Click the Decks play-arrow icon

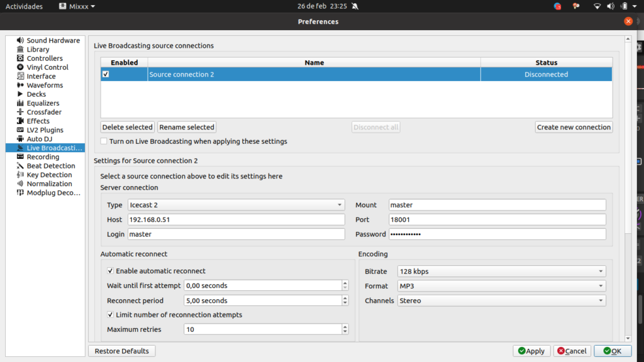(20, 94)
